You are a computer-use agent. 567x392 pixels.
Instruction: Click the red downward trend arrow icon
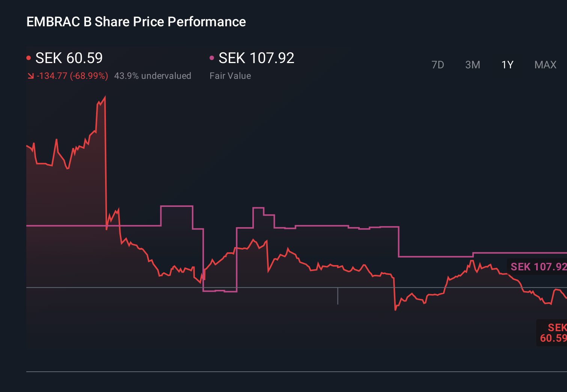pyautogui.click(x=30, y=75)
